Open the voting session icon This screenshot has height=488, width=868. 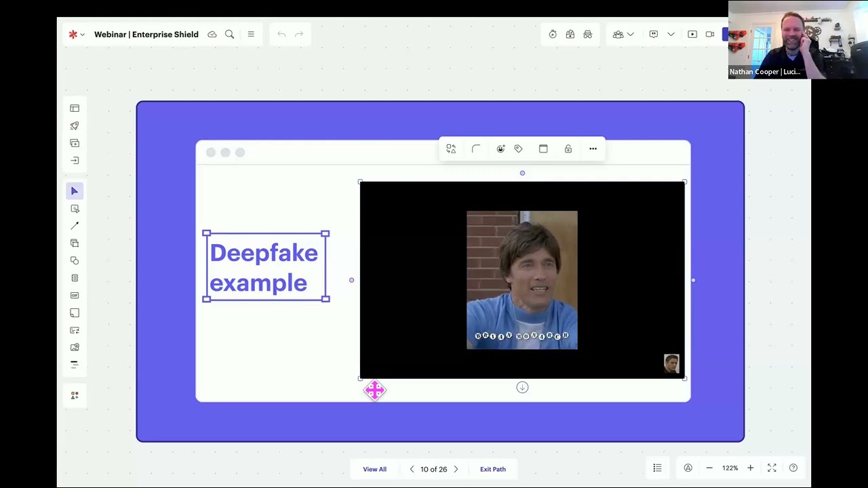click(570, 35)
